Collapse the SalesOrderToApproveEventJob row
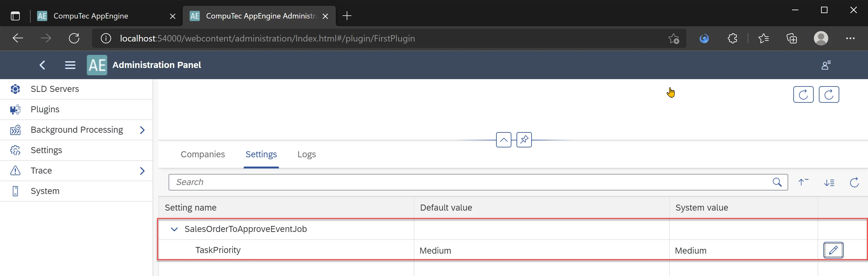Viewport: 868px width, 276px height. pyautogui.click(x=174, y=229)
